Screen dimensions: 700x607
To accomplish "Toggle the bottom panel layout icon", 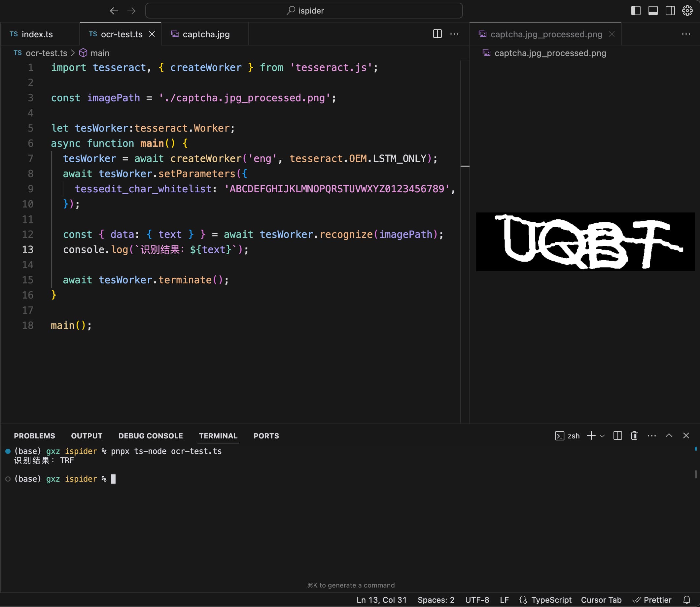I will (x=653, y=11).
